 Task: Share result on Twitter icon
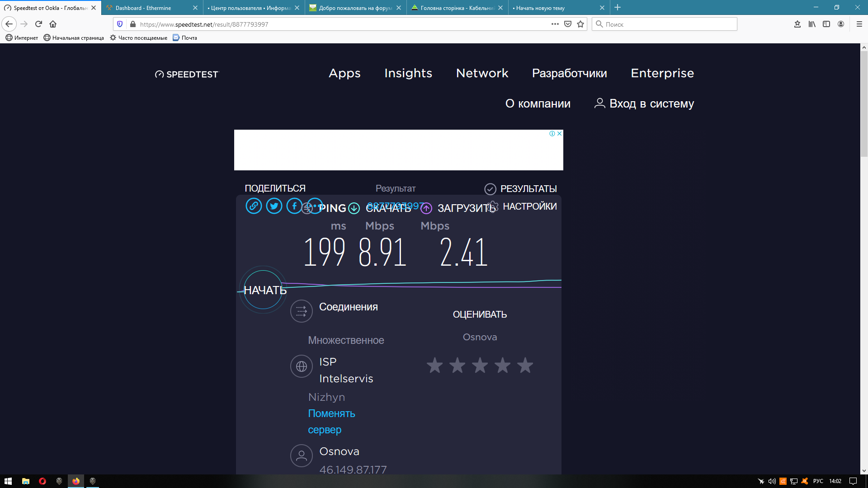274,206
